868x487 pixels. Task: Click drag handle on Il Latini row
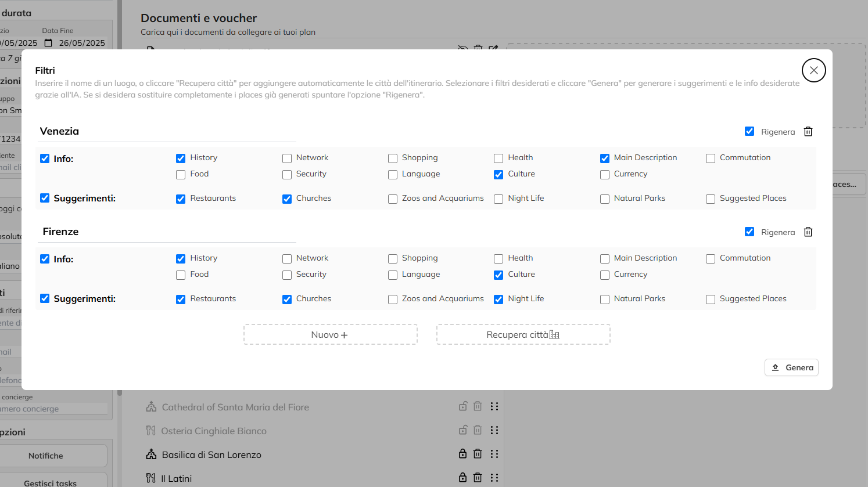[x=494, y=478]
